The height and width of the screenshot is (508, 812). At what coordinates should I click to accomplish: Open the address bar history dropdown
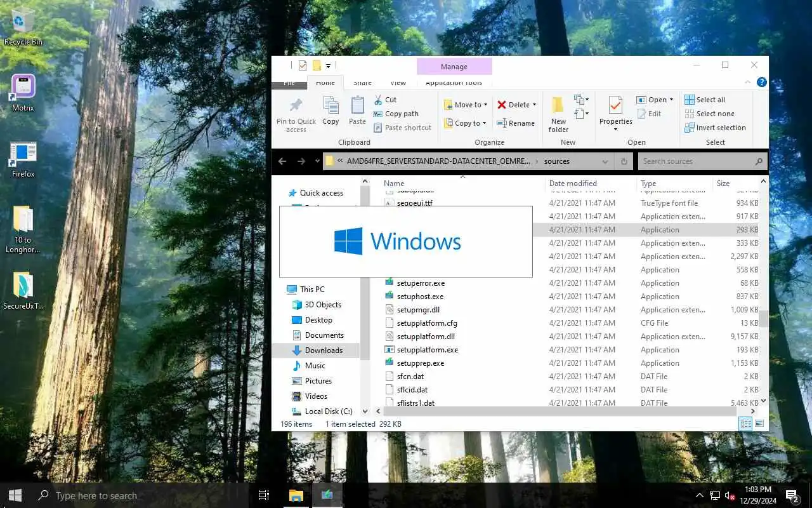point(605,161)
